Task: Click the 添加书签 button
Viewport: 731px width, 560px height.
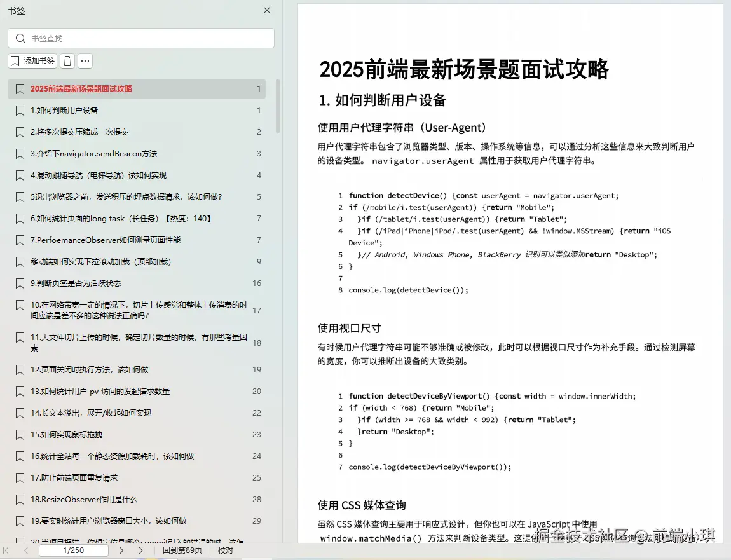Action: tap(32, 61)
